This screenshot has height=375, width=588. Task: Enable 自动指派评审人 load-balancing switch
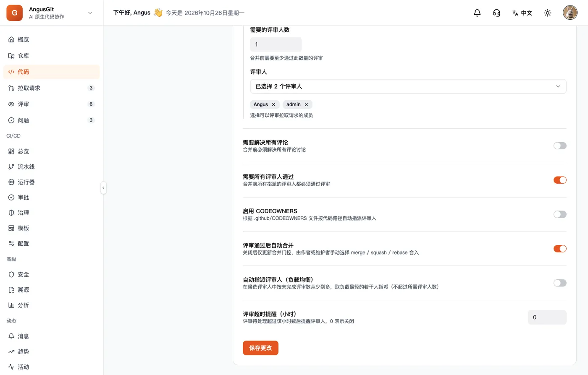[x=560, y=283]
